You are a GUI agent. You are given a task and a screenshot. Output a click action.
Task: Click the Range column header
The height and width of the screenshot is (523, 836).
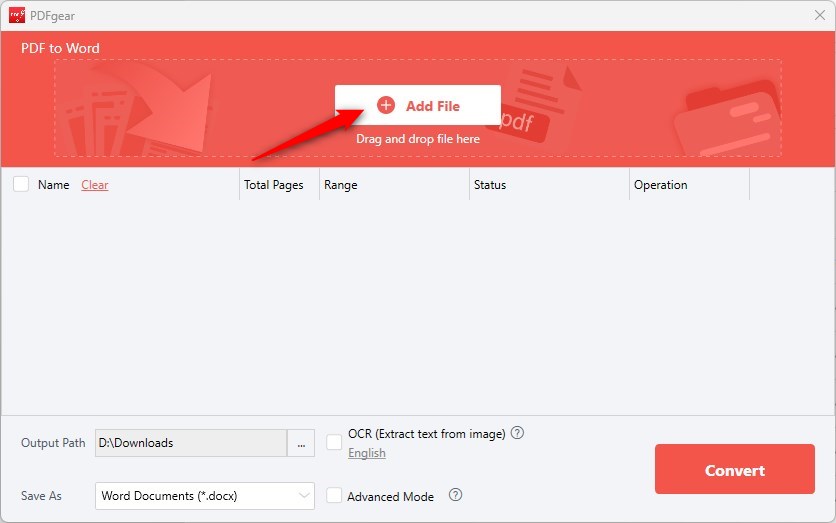coord(341,185)
